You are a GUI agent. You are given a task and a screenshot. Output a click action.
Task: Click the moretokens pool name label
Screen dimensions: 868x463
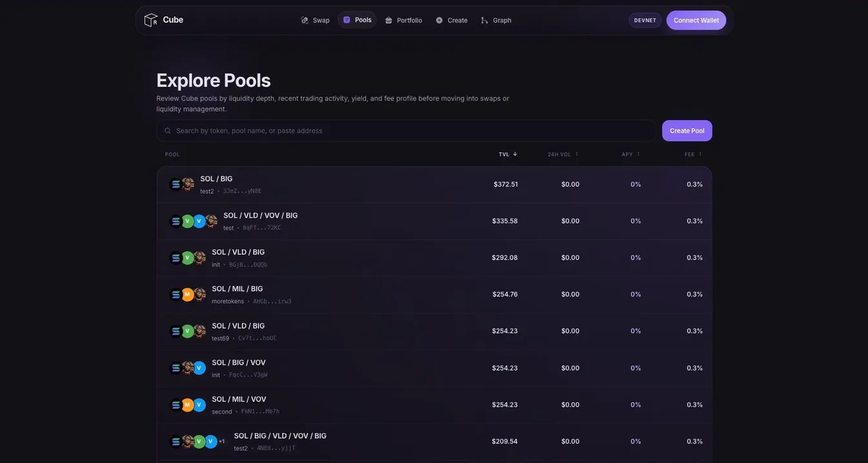pyautogui.click(x=228, y=302)
